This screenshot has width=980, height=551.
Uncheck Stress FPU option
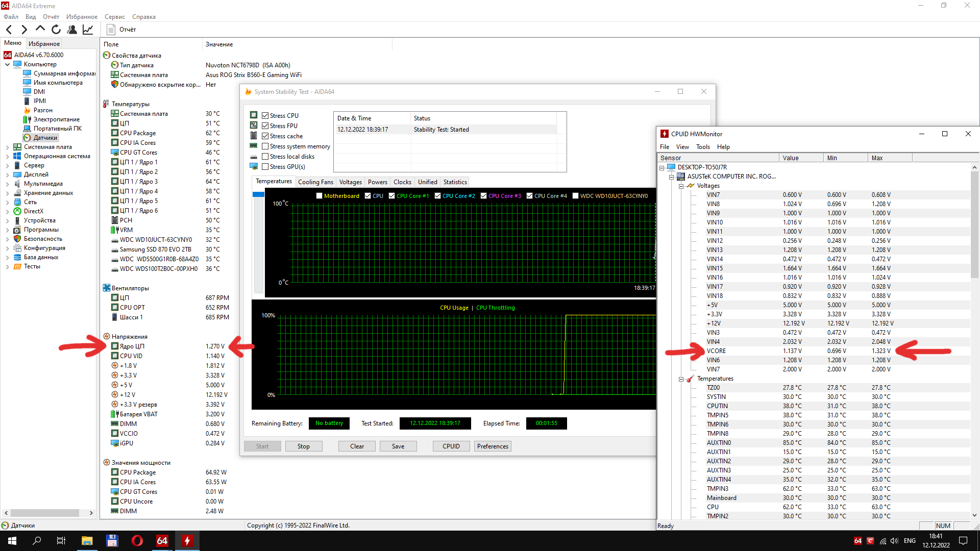point(265,126)
